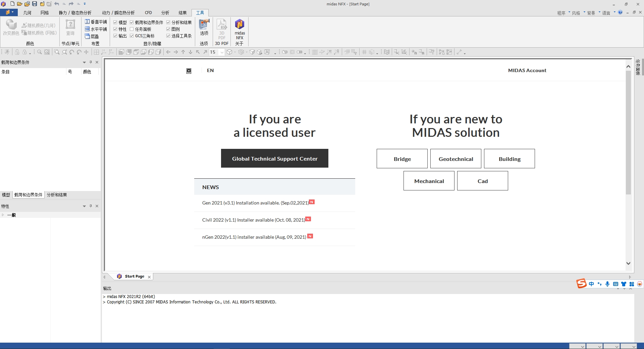Click the Save disk icon
644x349 pixels.
(x=35, y=4)
